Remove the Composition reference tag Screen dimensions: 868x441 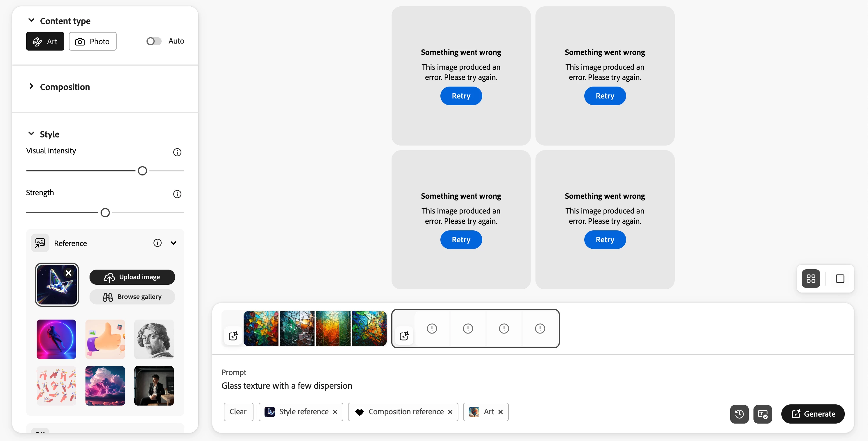click(450, 412)
